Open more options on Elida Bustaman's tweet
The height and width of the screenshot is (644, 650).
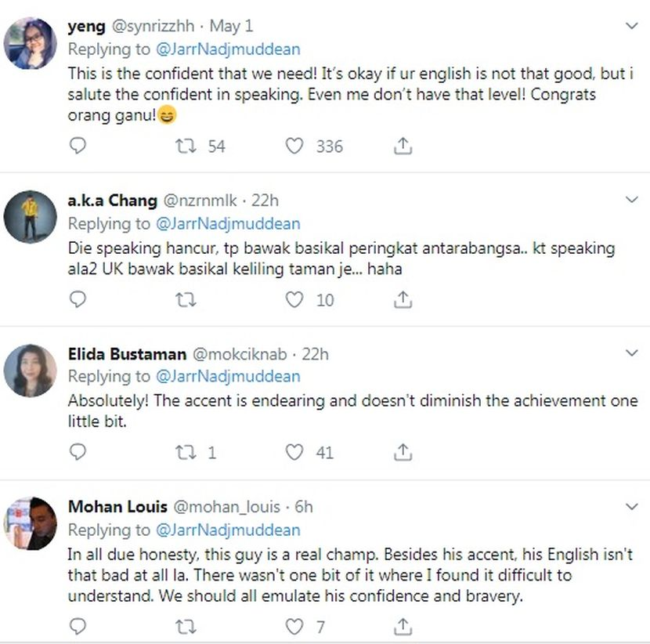(x=631, y=354)
